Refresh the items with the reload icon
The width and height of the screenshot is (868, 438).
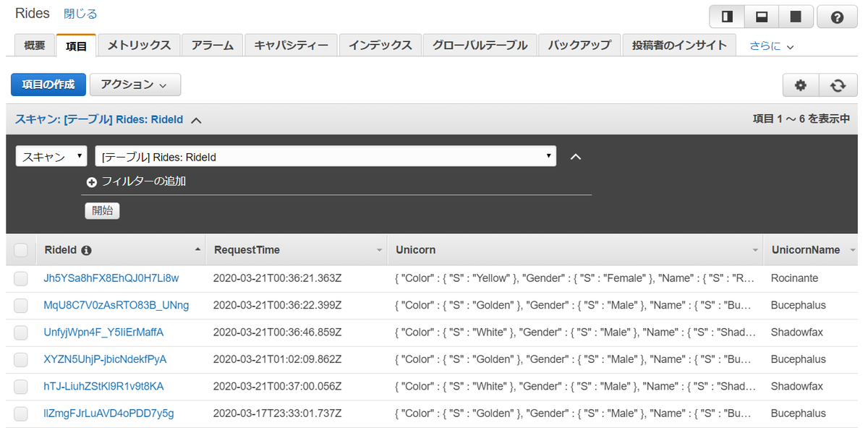point(838,85)
